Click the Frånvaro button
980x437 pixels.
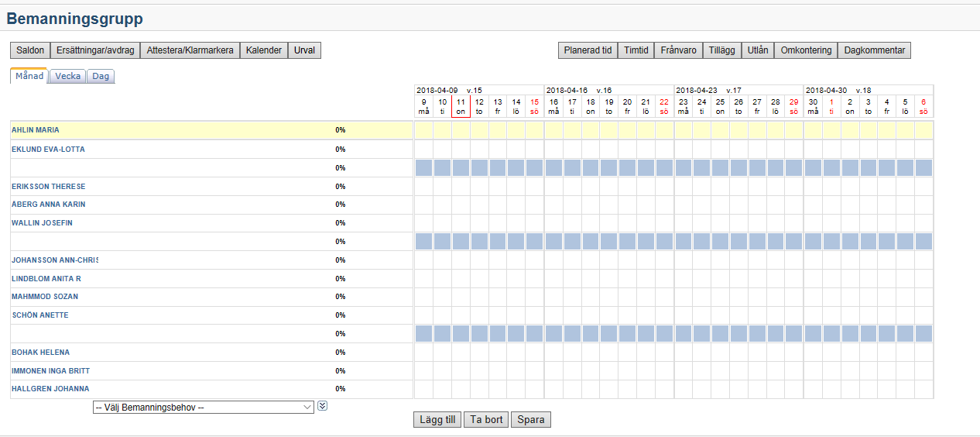[x=678, y=50]
